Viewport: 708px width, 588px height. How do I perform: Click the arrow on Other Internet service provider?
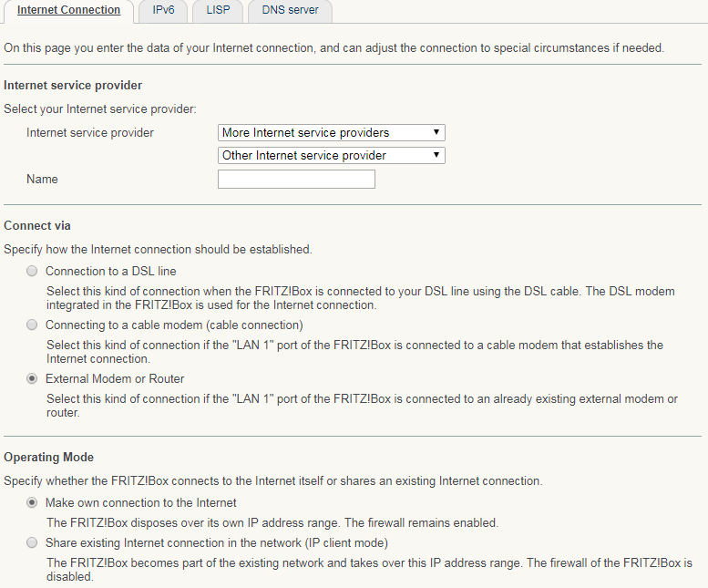pyautogui.click(x=438, y=156)
